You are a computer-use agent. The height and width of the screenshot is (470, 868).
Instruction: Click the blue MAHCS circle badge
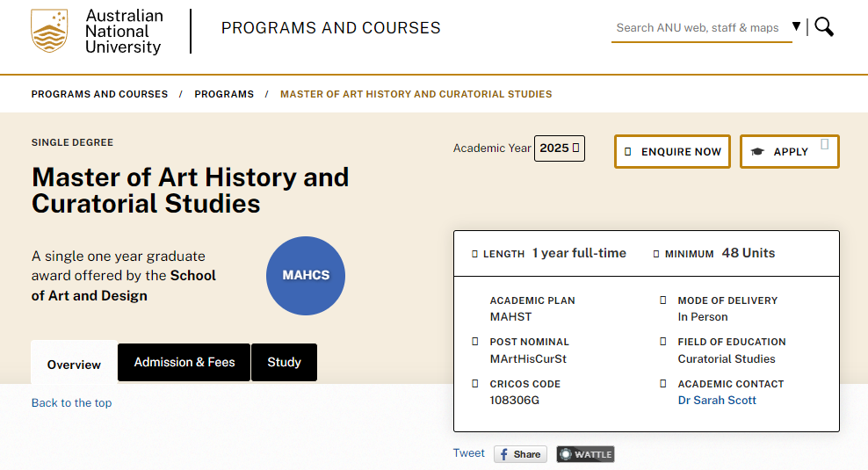pyautogui.click(x=306, y=275)
